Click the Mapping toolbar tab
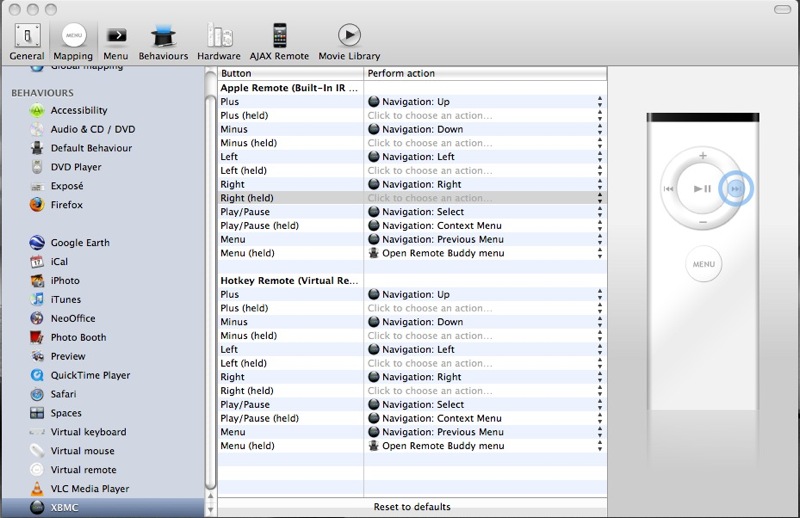Image resolution: width=800 pixels, height=518 pixels. click(x=73, y=41)
